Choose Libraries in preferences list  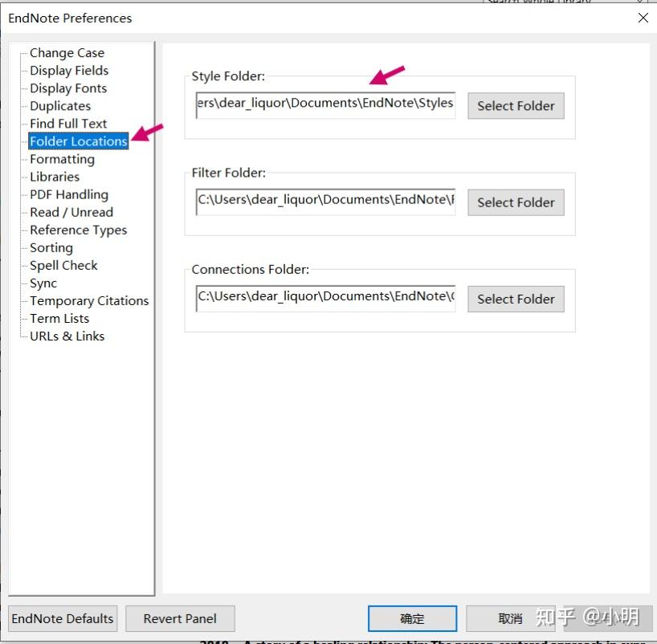coord(55,177)
